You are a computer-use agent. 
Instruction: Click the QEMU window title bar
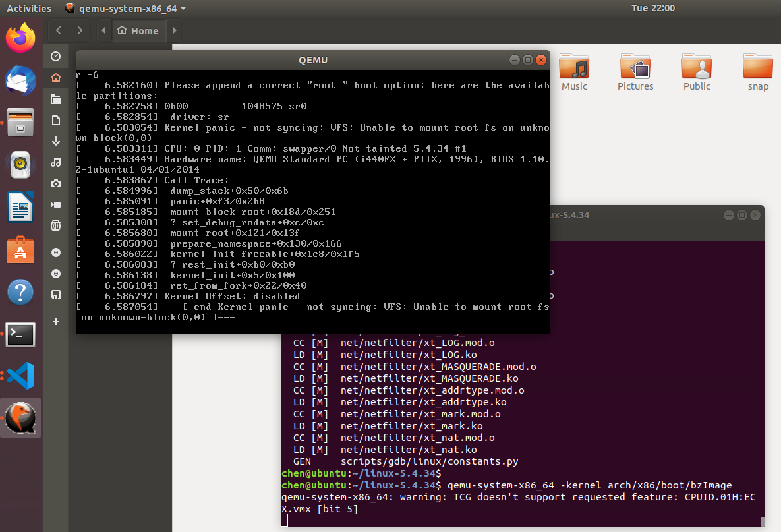(313, 60)
